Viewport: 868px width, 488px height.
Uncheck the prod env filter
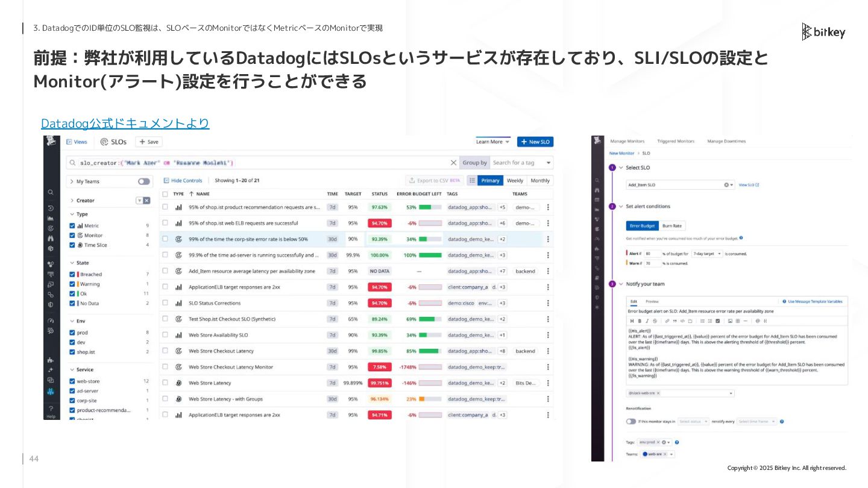pos(72,333)
